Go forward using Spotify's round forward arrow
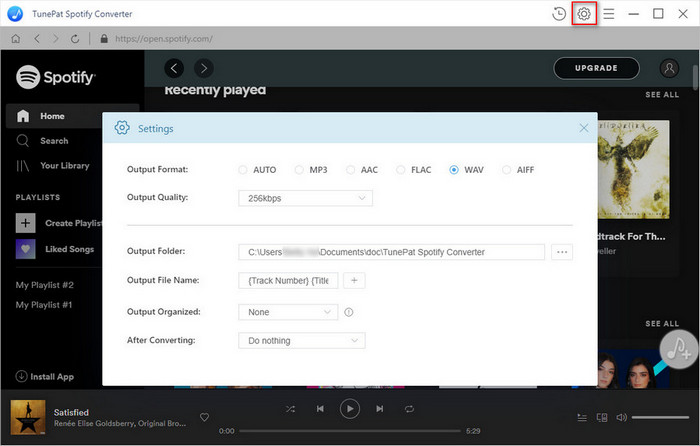Screen dimensions: 700x446 tap(204, 68)
